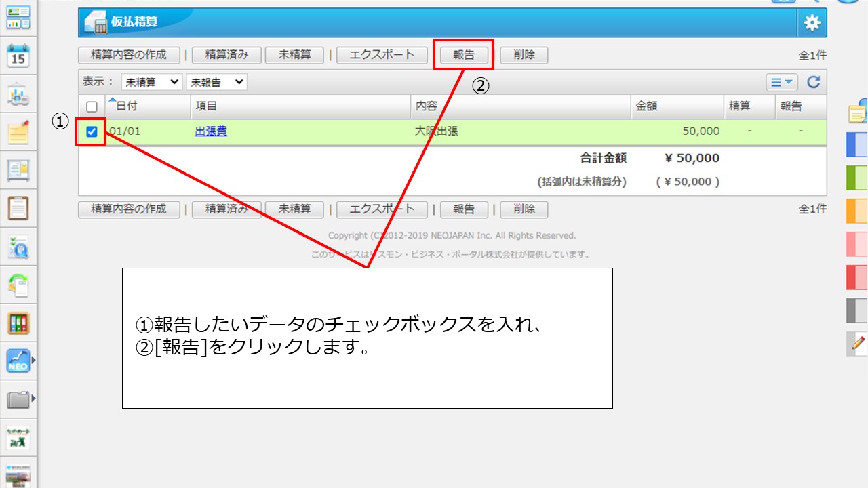Pick the blue swatch on the right edge
Viewport: 868px width, 488px height.
(x=857, y=145)
